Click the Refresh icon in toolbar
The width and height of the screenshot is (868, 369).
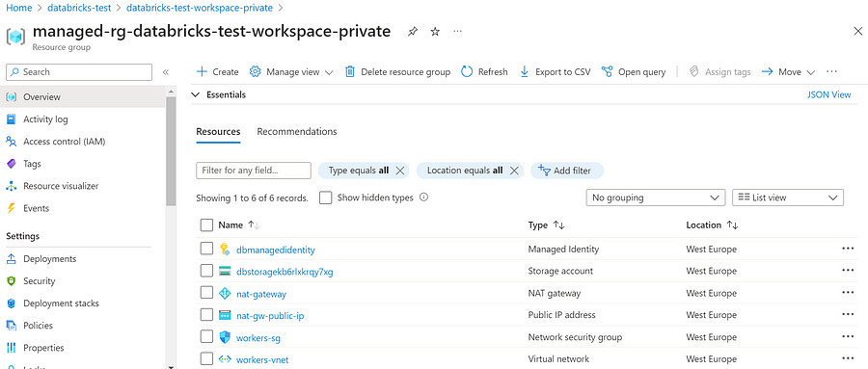tap(467, 72)
